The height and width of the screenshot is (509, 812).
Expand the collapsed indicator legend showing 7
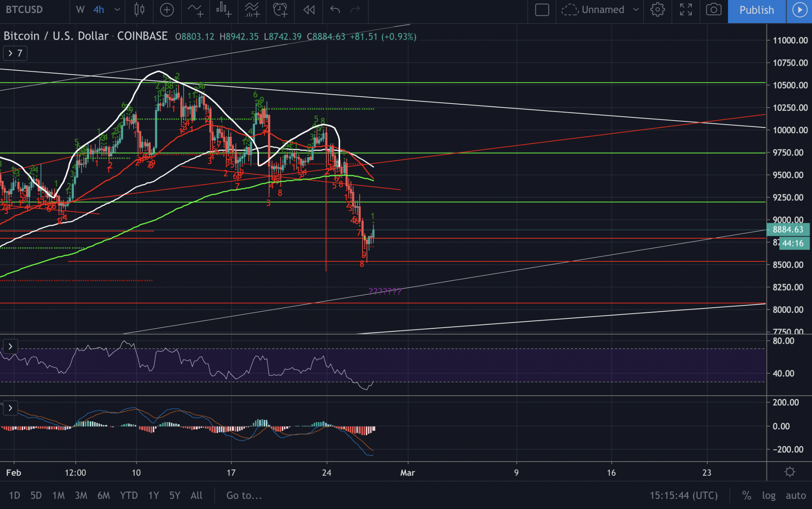[x=15, y=53]
